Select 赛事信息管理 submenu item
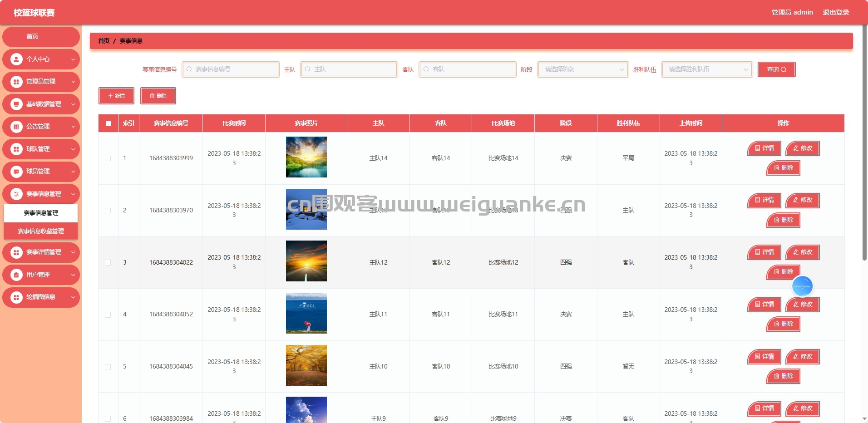Viewport: 868px width, 423px height. click(41, 213)
